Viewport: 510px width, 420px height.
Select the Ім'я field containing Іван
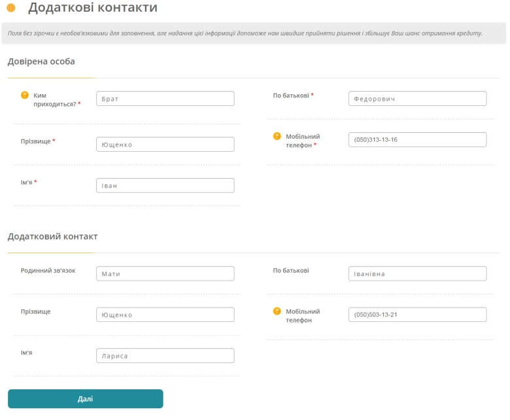[165, 186]
